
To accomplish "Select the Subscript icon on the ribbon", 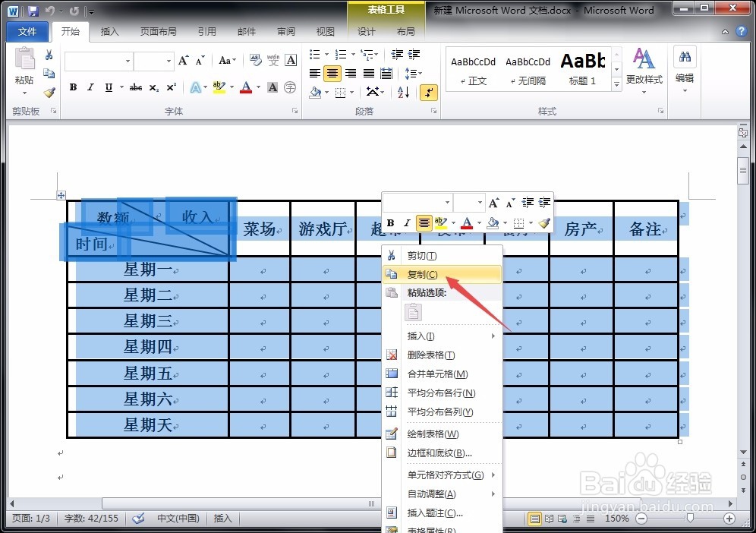I will (153, 87).
